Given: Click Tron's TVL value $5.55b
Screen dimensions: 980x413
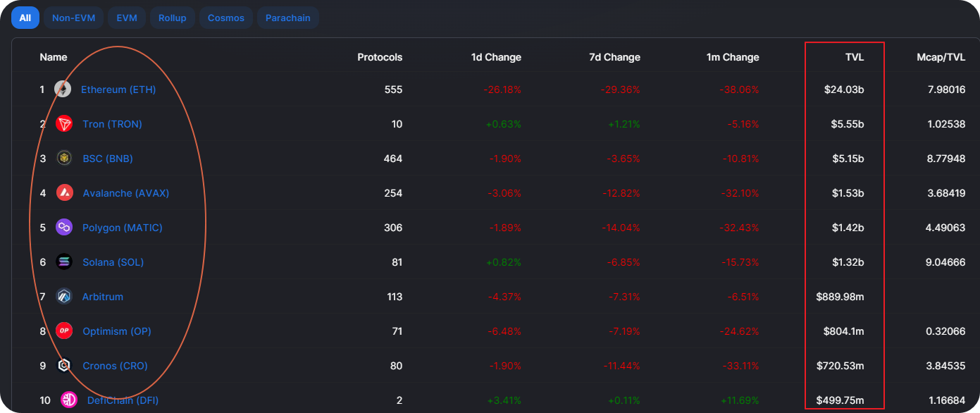Looking at the screenshot, I should 848,124.
